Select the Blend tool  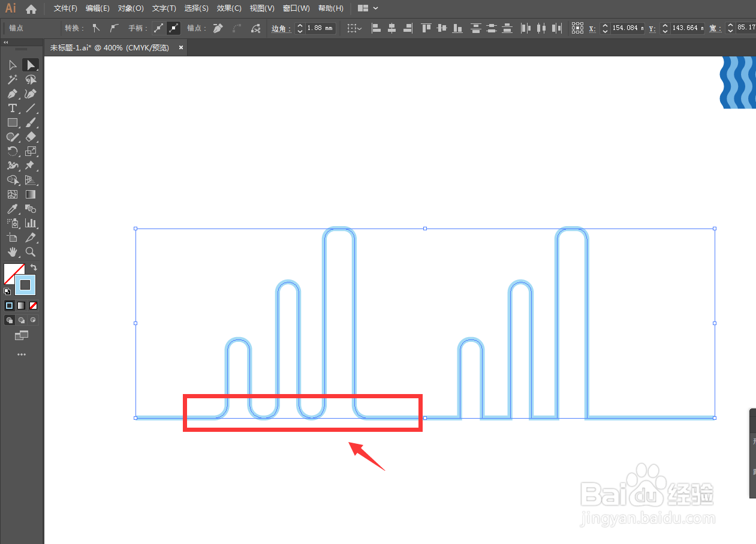tap(31, 209)
